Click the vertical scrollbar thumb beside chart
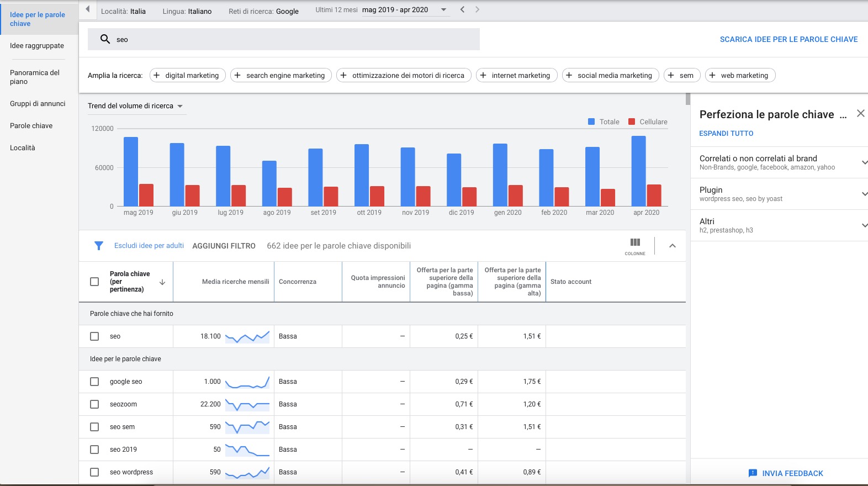 pos(687,99)
